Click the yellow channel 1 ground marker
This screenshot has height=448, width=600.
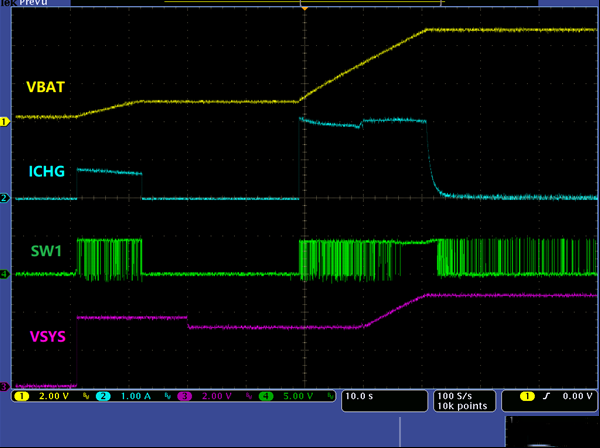pos(5,122)
